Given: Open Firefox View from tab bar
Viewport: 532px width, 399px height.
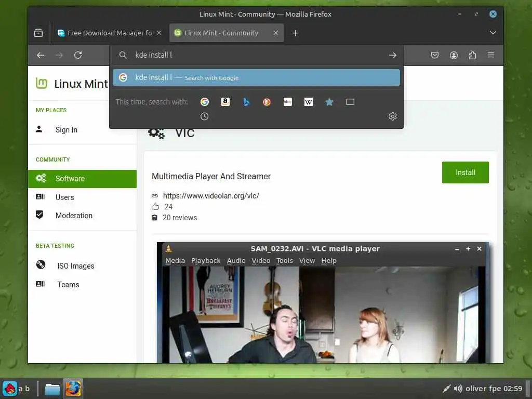Looking at the screenshot, I should point(38,33).
